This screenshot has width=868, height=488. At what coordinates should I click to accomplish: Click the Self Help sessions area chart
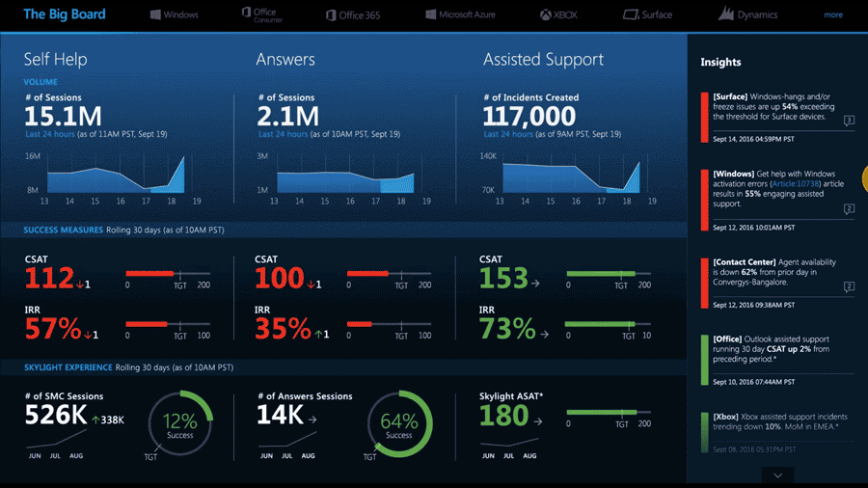117,174
